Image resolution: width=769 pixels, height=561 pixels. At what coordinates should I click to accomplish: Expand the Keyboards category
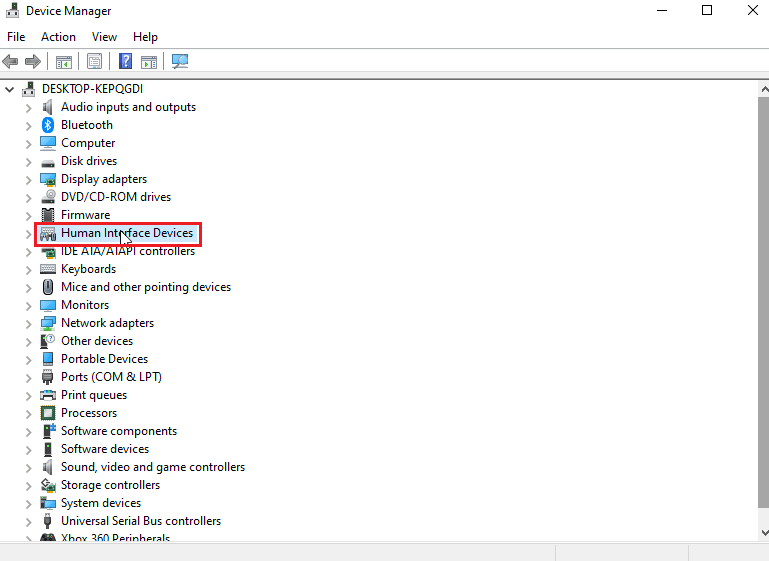tap(28, 269)
